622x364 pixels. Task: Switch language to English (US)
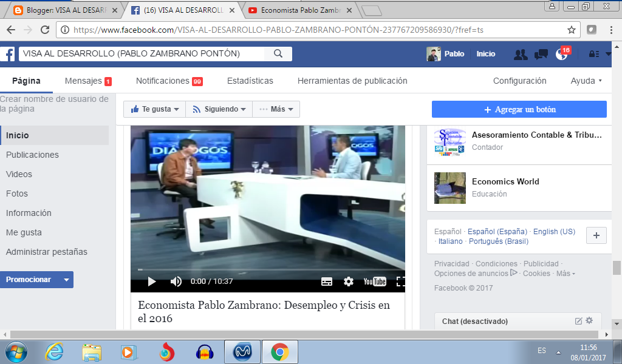[x=554, y=232]
